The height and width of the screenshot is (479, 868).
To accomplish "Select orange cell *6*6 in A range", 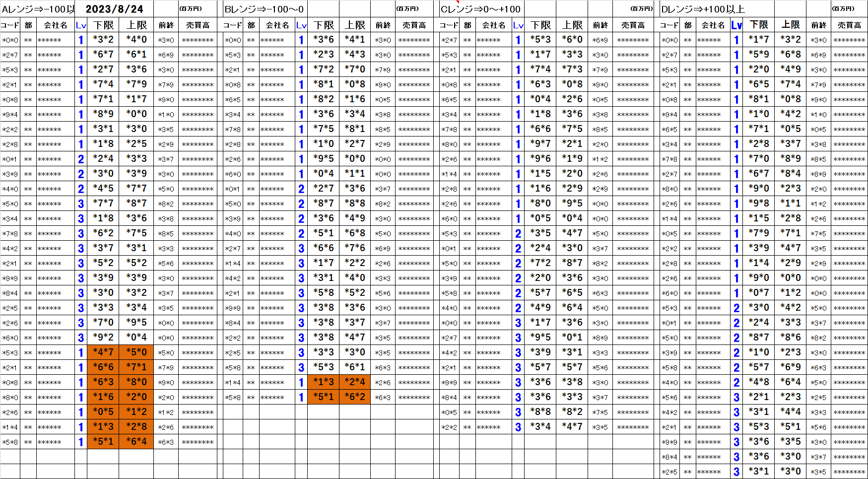I will (x=103, y=367).
